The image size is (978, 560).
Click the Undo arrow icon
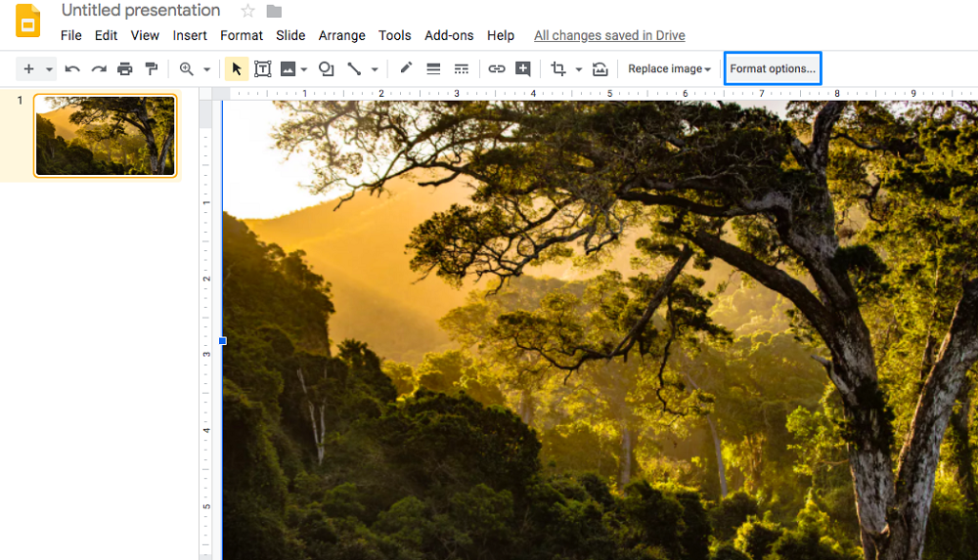pos(72,69)
